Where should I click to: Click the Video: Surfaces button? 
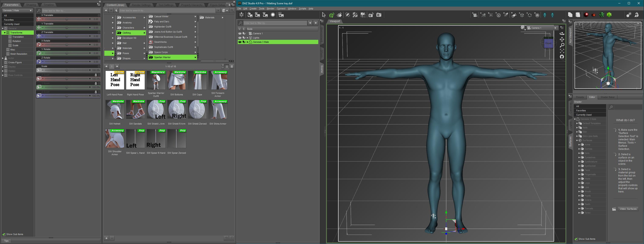click(x=628, y=209)
